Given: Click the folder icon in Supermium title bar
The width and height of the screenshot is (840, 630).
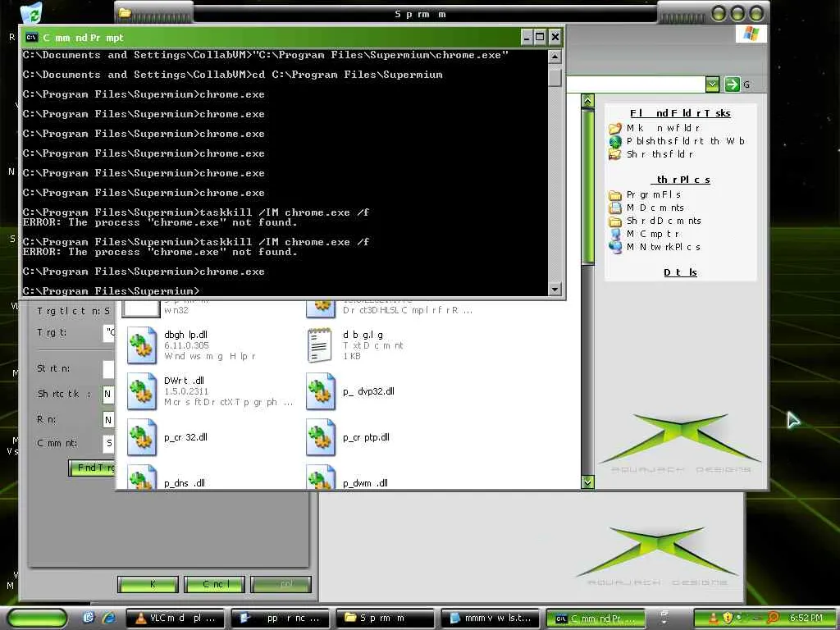Looking at the screenshot, I should click(125, 12).
